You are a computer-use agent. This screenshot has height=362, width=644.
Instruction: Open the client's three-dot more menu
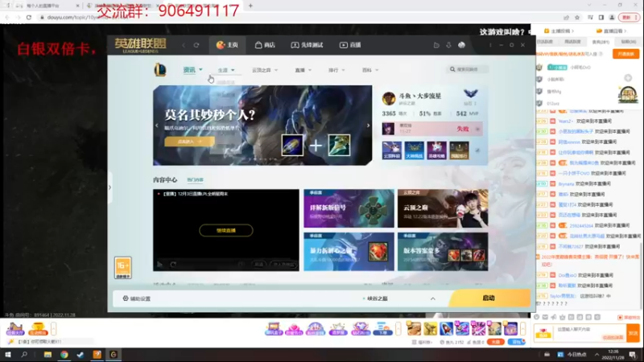(490, 45)
